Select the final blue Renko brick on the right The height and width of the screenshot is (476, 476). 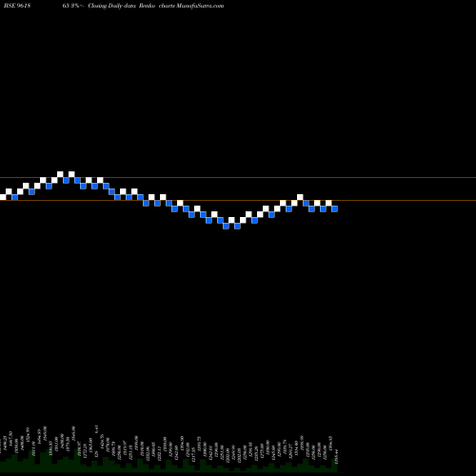pyautogui.click(x=334, y=208)
